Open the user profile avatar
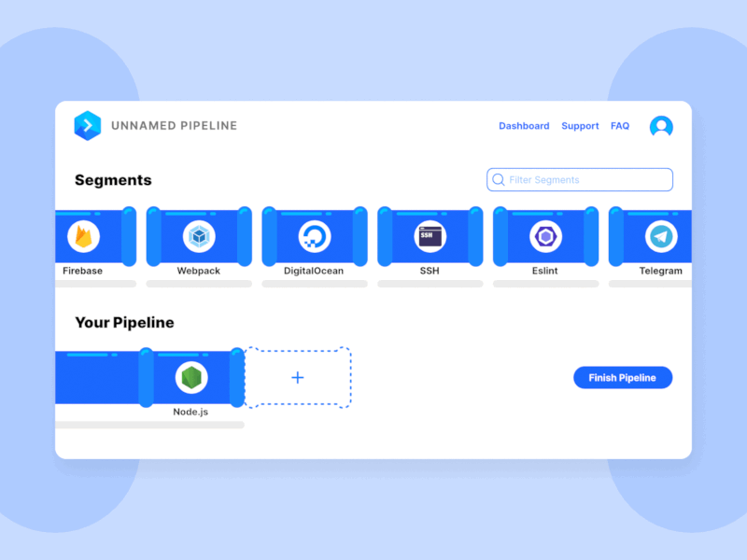This screenshot has width=747, height=560. point(661,126)
